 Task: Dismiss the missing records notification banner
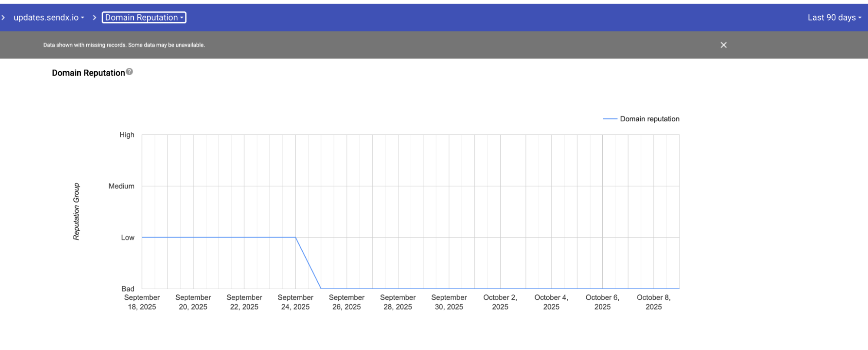(723, 45)
